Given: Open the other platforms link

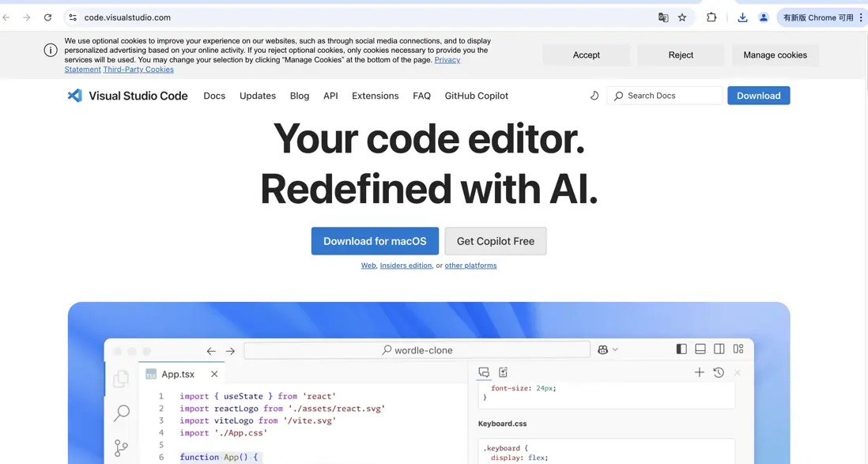Looking at the screenshot, I should coord(470,266).
